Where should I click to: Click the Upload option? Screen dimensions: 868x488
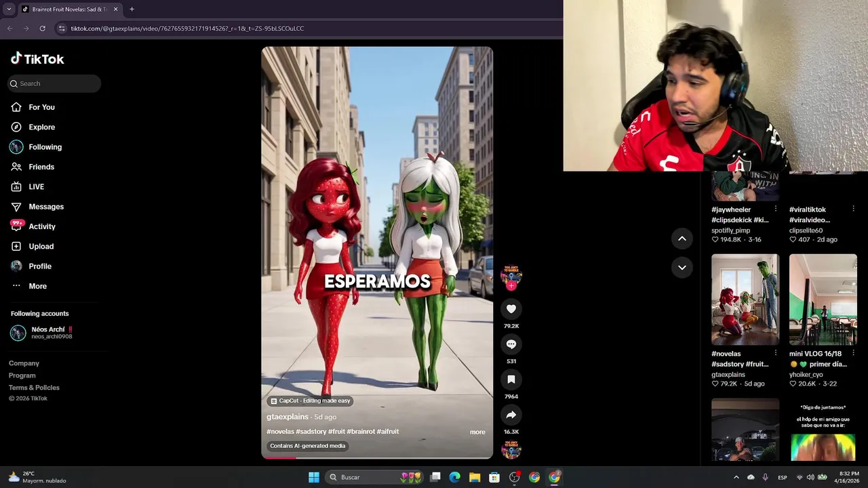pyautogui.click(x=41, y=246)
